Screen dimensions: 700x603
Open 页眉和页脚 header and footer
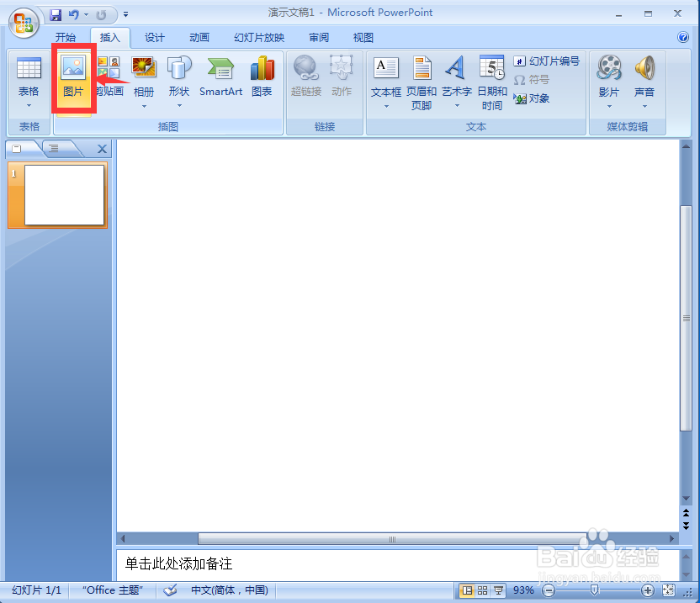pyautogui.click(x=421, y=83)
